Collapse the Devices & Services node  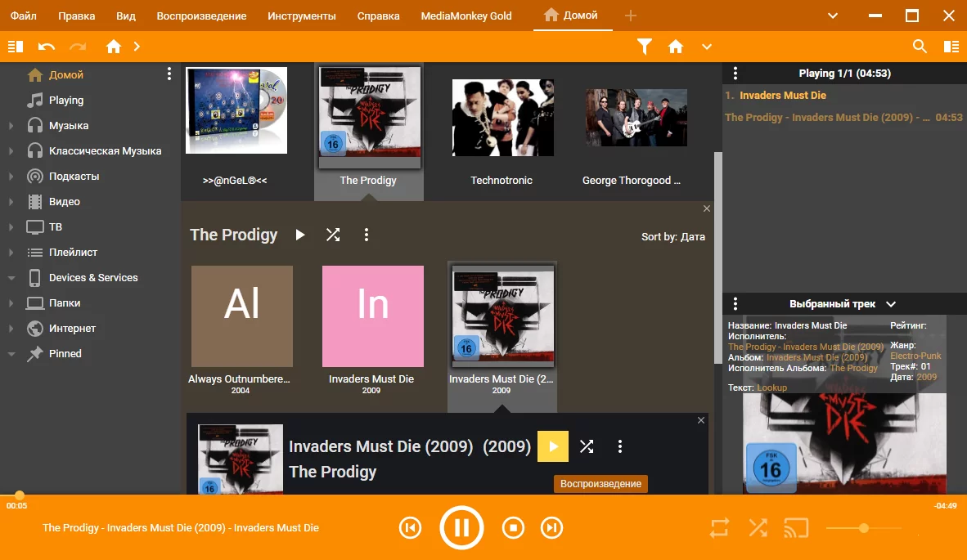[x=11, y=278]
